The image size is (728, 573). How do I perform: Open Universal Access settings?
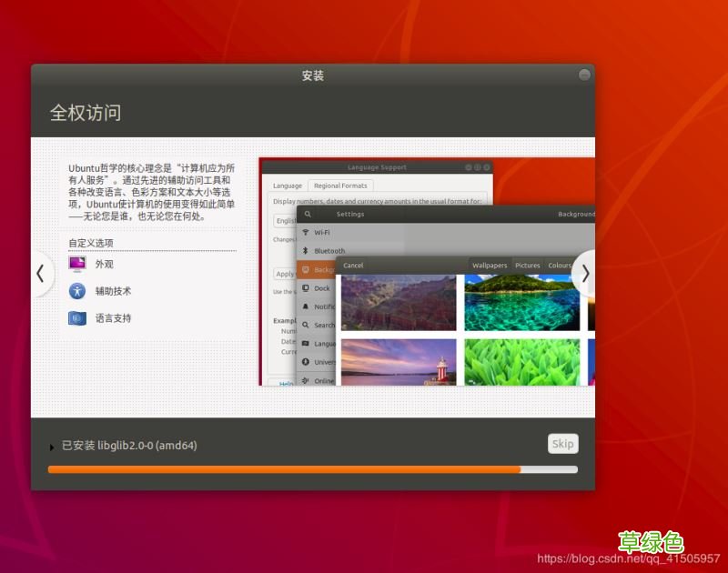[323, 362]
